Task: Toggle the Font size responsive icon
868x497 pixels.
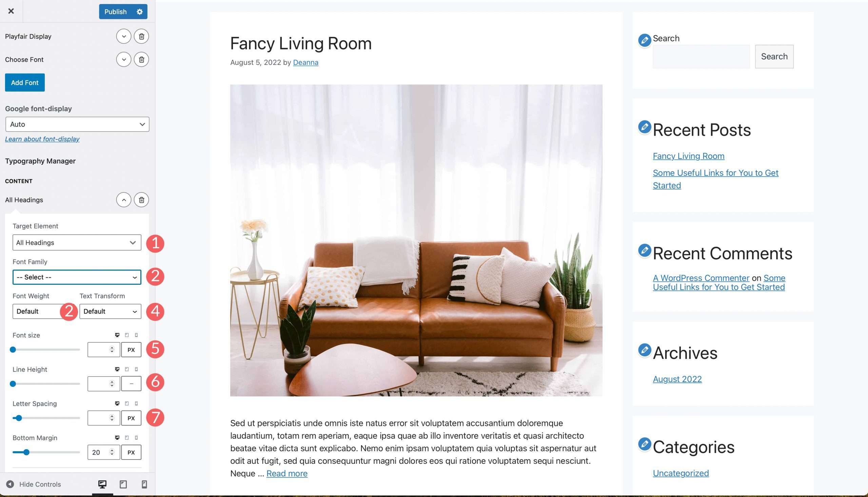Action: (x=117, y=335)
